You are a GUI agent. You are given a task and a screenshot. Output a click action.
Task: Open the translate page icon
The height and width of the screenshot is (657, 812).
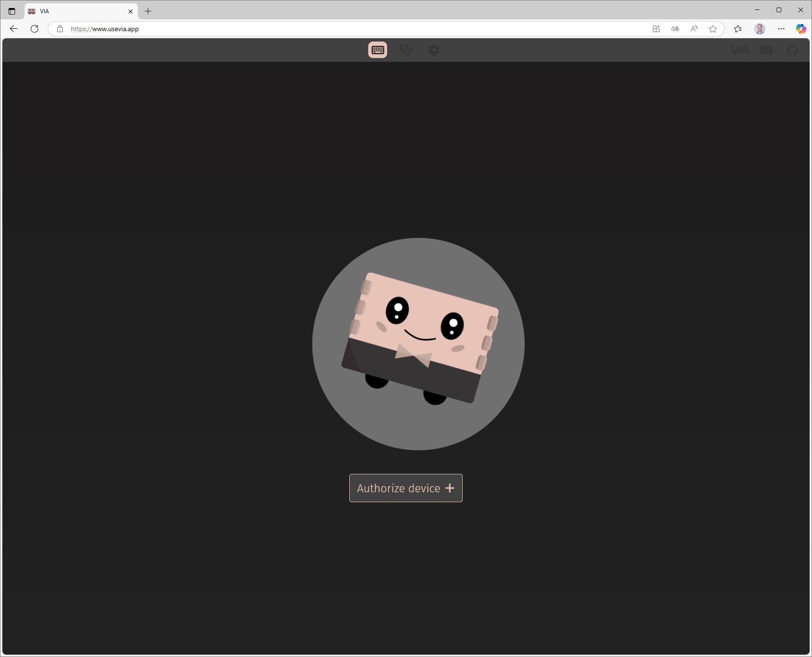click(675, 29)
